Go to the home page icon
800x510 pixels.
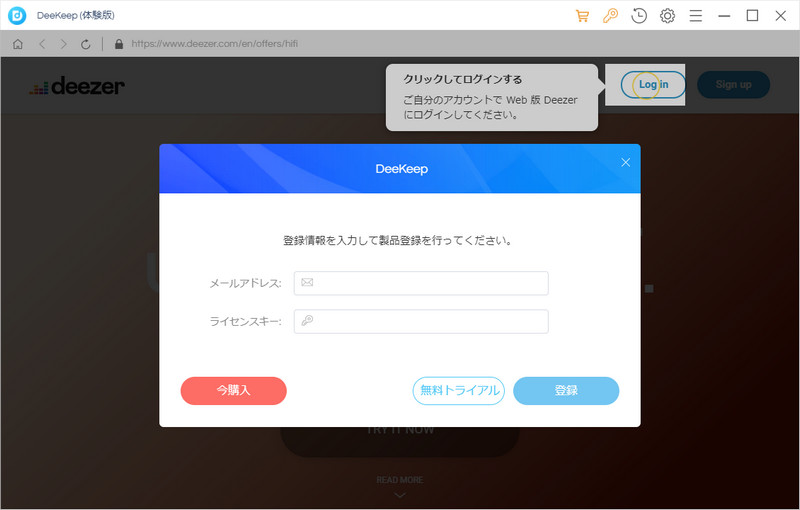pyautogui.click(x=18, y=44)
